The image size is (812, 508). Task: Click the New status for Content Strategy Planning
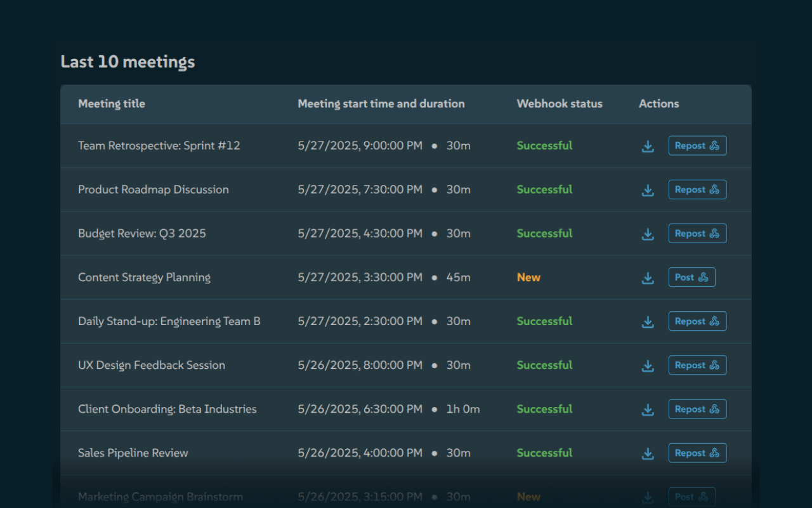(x=528, y=277)
